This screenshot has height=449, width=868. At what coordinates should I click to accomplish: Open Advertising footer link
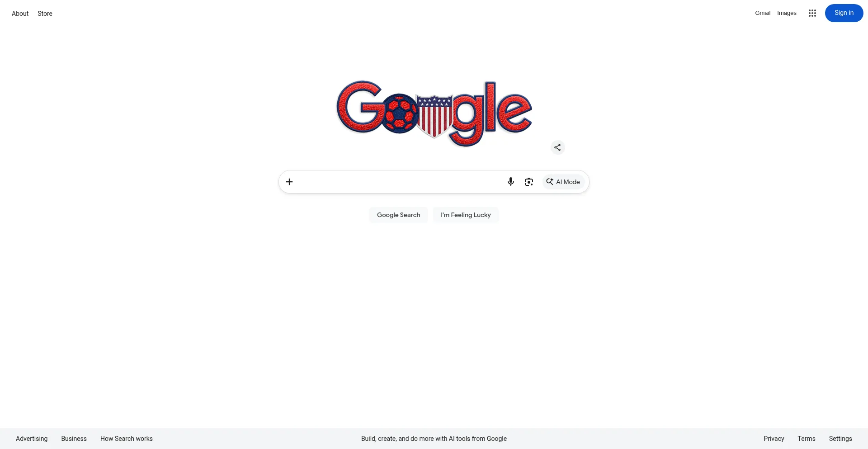click(x=32, y=439)
